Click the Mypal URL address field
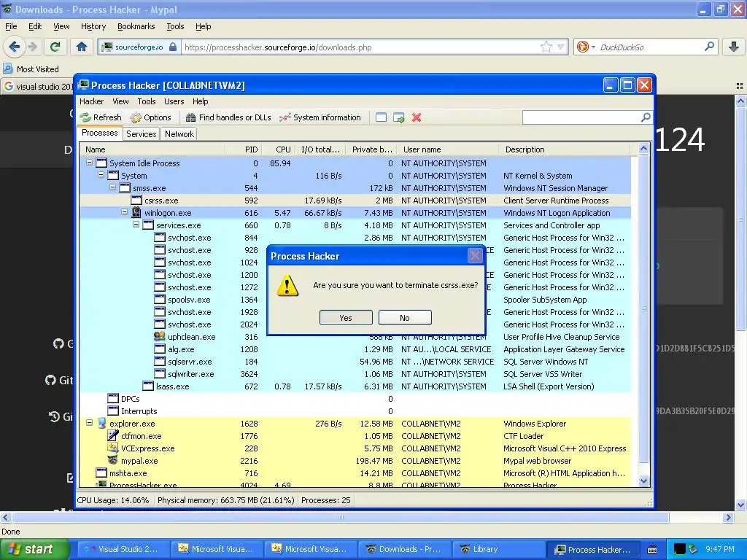The height and width of the screenshot is (560, 747). coord(360,47)
